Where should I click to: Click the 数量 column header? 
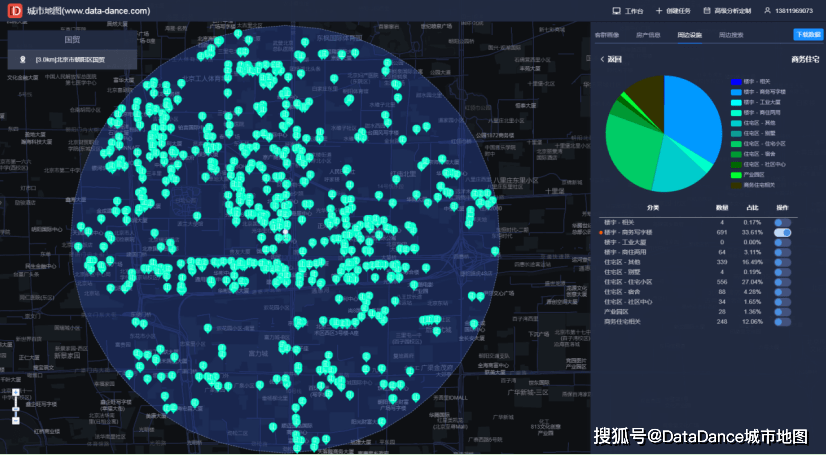coord(722,208)
